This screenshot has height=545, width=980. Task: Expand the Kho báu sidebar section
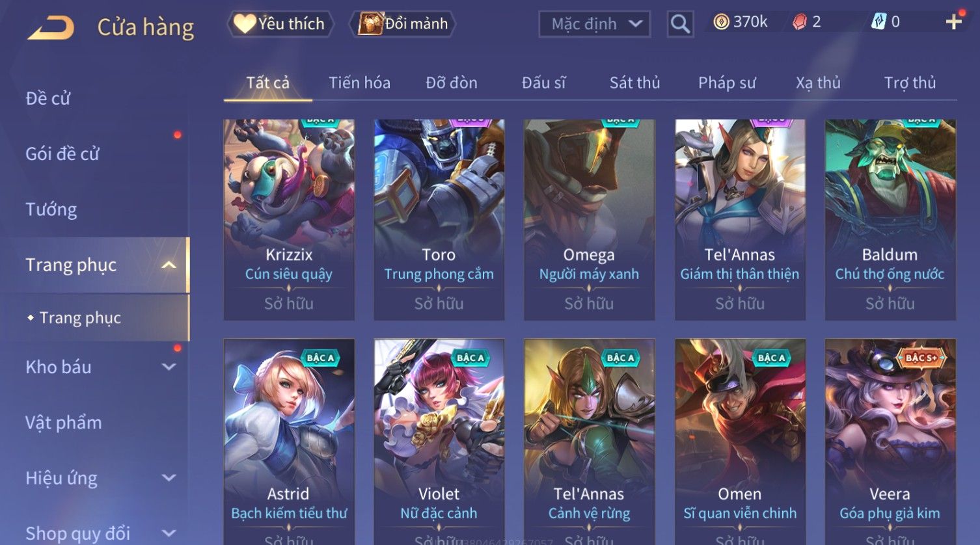[x=169, y=367]
